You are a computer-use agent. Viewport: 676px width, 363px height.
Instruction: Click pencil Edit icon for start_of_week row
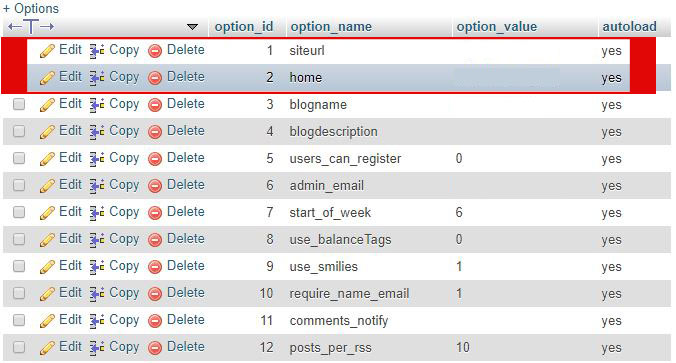47,213
